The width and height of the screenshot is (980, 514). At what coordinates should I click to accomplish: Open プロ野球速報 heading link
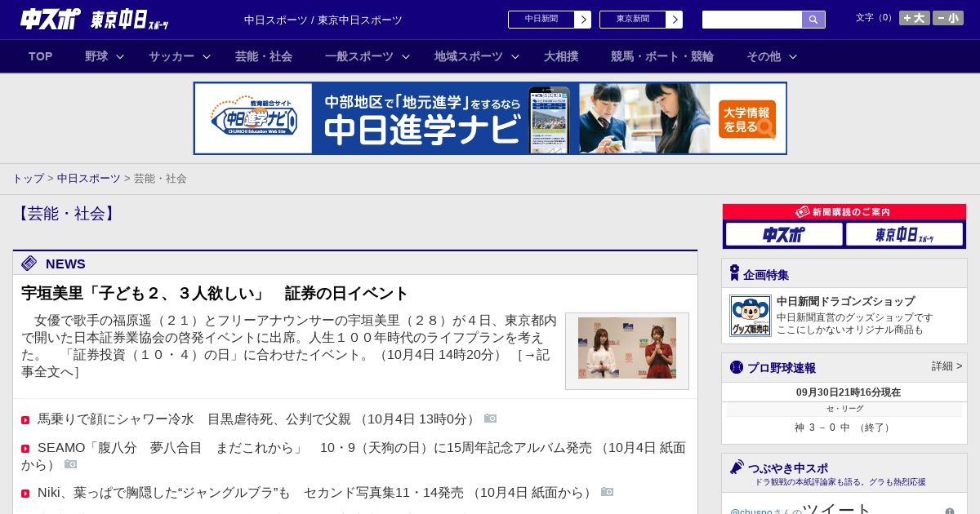click(x=782, y=368)
